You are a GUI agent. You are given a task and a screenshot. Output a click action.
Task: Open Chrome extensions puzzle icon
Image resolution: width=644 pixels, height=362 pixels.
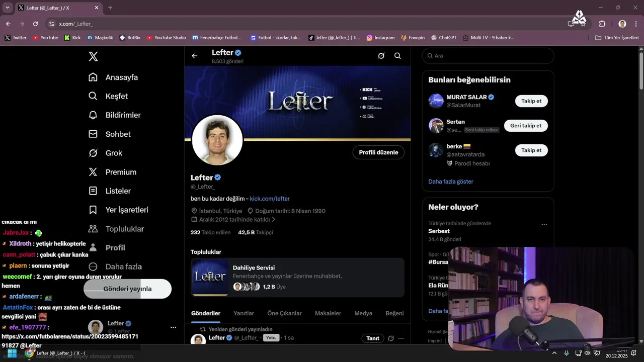602,24
